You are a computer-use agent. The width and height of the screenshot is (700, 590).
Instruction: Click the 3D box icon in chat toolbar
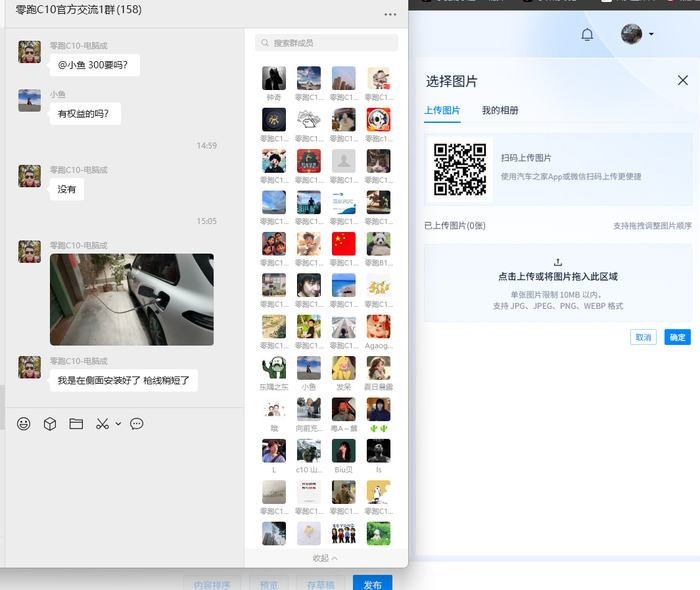pos(50,424)
